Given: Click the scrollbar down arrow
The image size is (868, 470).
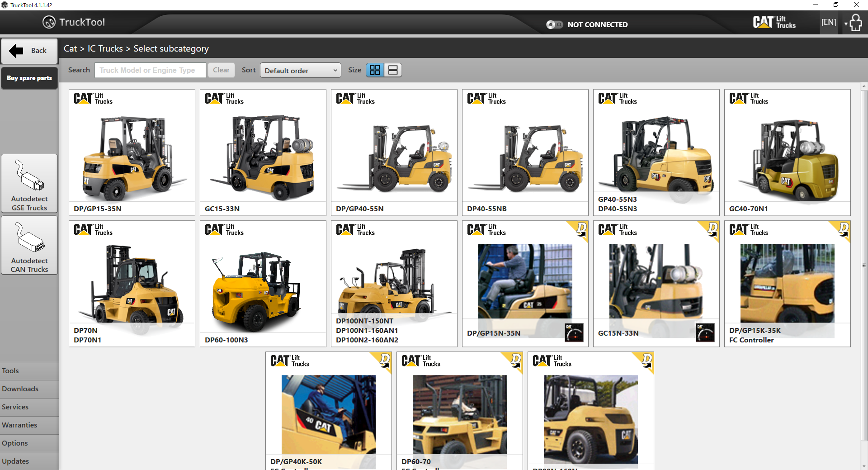Looking at the screenshot, I should coord(864,466).
